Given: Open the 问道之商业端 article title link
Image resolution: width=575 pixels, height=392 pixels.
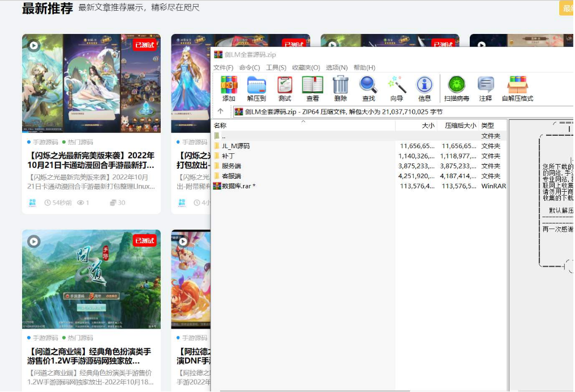Looking at the screenshot, I should (x=91, y=356).
